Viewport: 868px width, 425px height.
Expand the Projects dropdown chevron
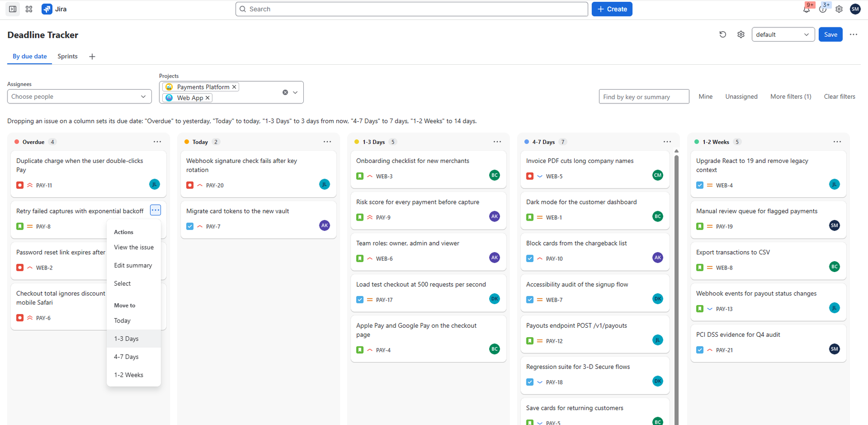295,93
